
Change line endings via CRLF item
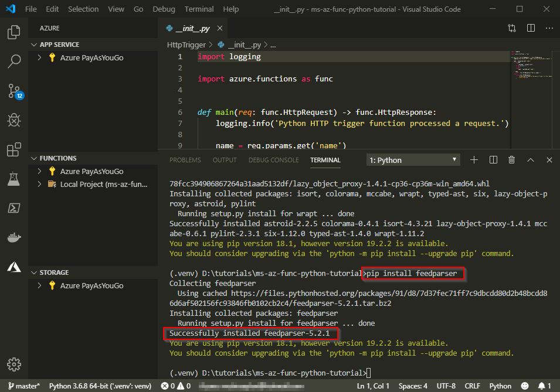pyautogui.click(x=472, y=386)
